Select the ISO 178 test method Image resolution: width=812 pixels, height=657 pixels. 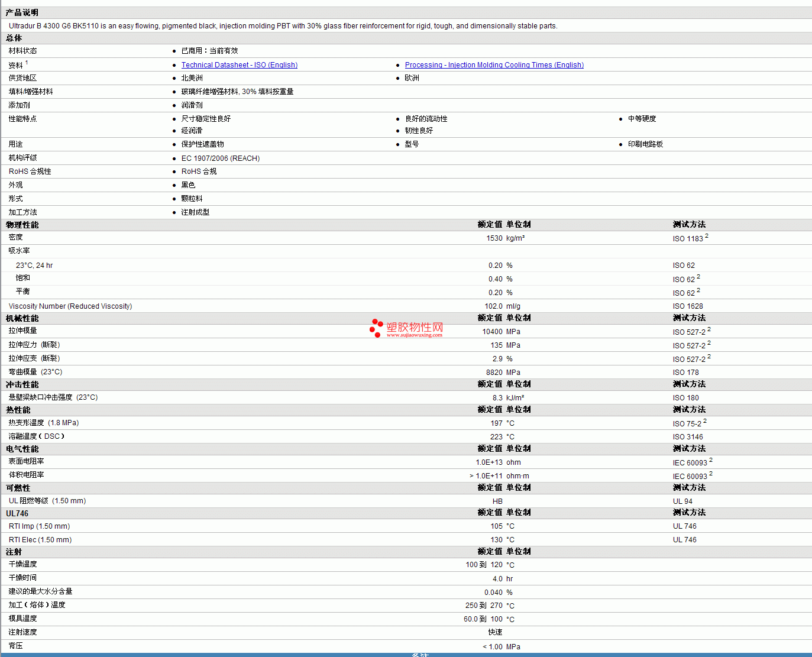685,373
